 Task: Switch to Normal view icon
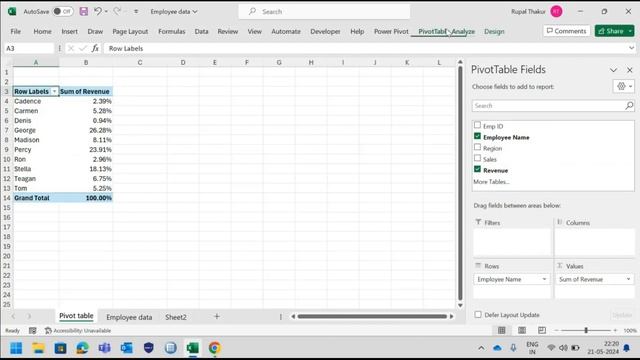pyautogui.click(x=502, y=330)
